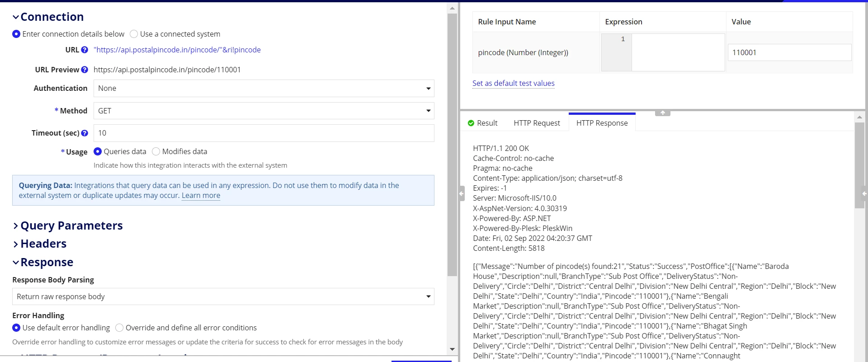Click left pane splitter collapse arrow
Image resolution: width=868 pixels, height=362 pixels.
(x=462, y=193)
